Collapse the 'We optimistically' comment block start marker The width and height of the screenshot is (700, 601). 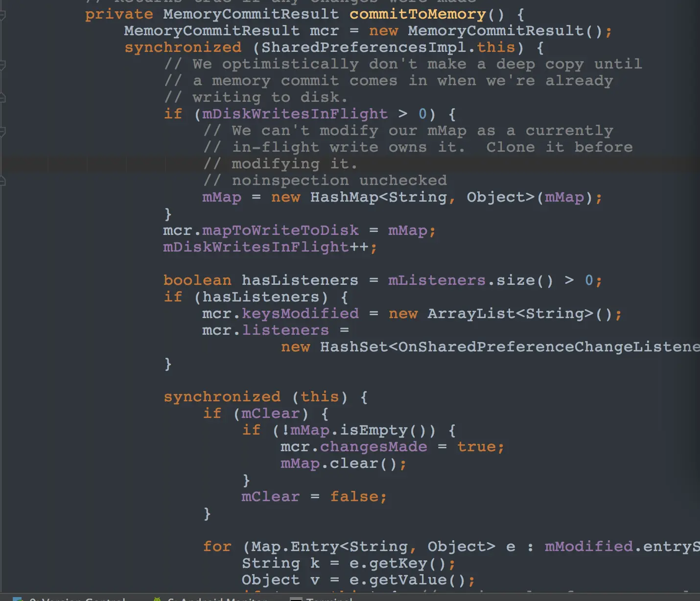tap(2, 65)
